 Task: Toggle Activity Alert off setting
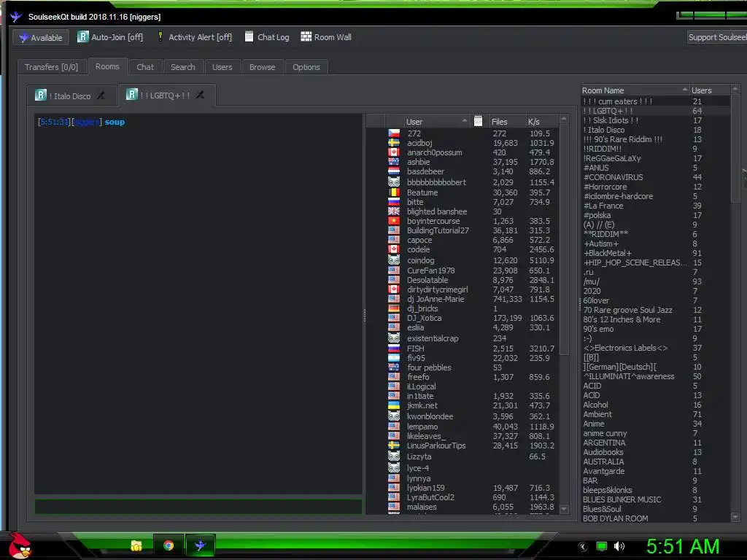pyautogui.click(x=195, y=37)
